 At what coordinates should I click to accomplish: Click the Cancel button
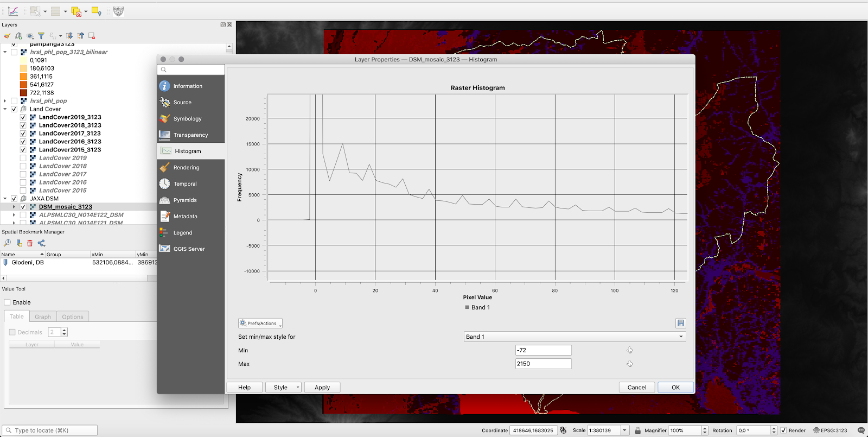tap(637, 388)
